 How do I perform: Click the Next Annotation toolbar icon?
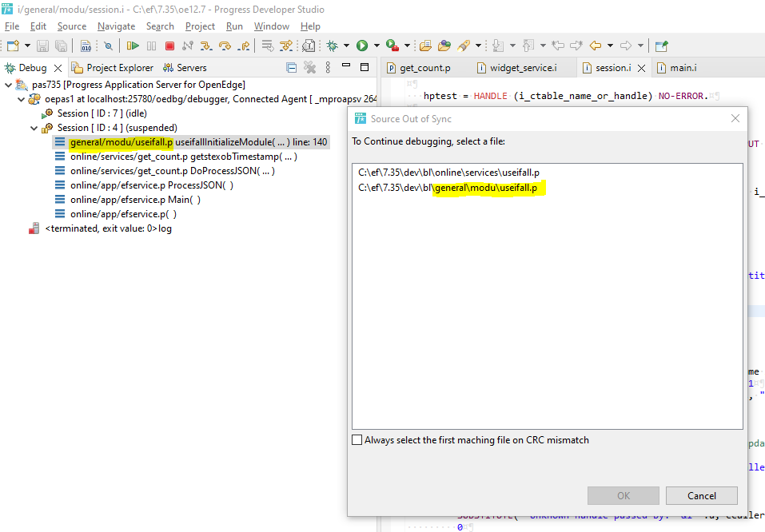(x=498, y=46)
